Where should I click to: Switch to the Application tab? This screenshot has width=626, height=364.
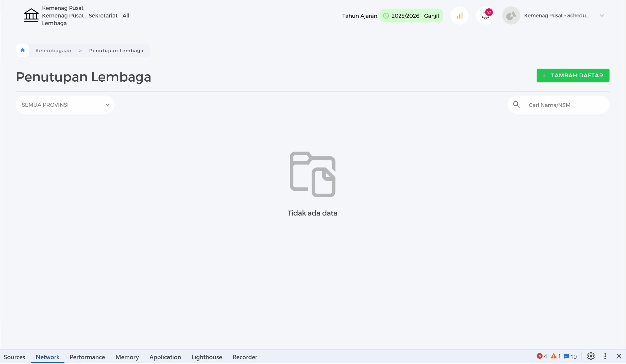(165, 357)
